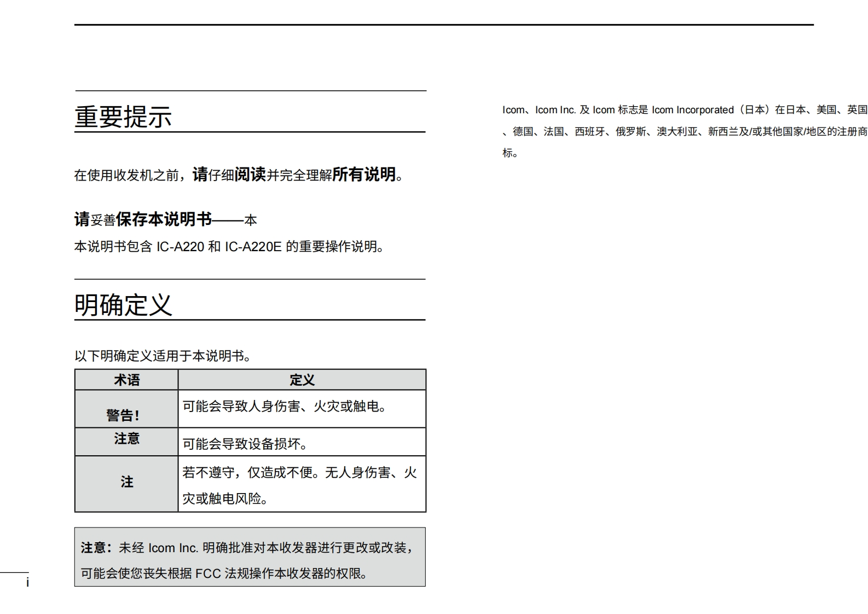Click the 可能会导致设备损坏 definition text

click(x=245, y=444)
